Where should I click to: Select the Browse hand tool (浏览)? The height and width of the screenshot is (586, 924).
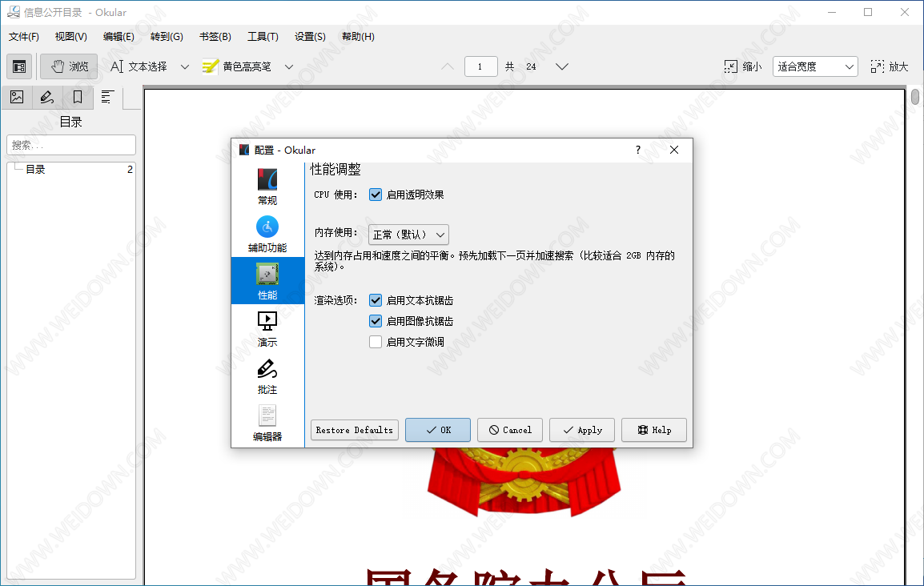(x=70, y=66)
